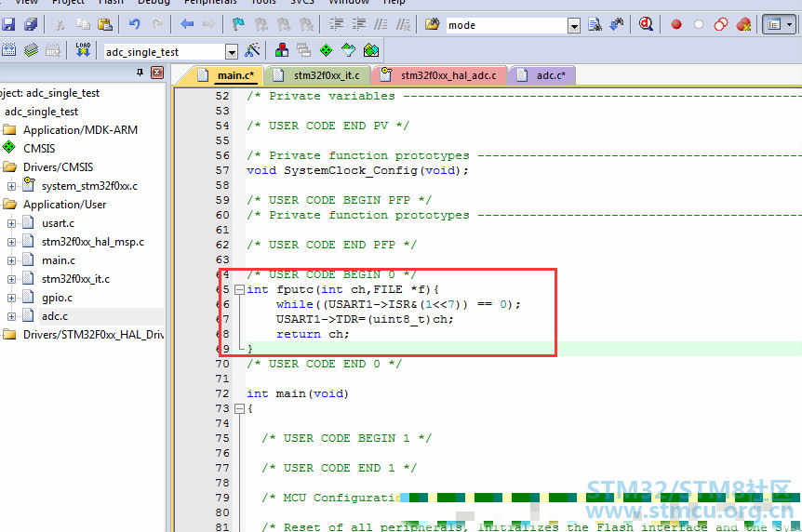This screenshot has width=802, height=532.
Task: Collapse the fputc function code fold
Action: click(239, 289)
